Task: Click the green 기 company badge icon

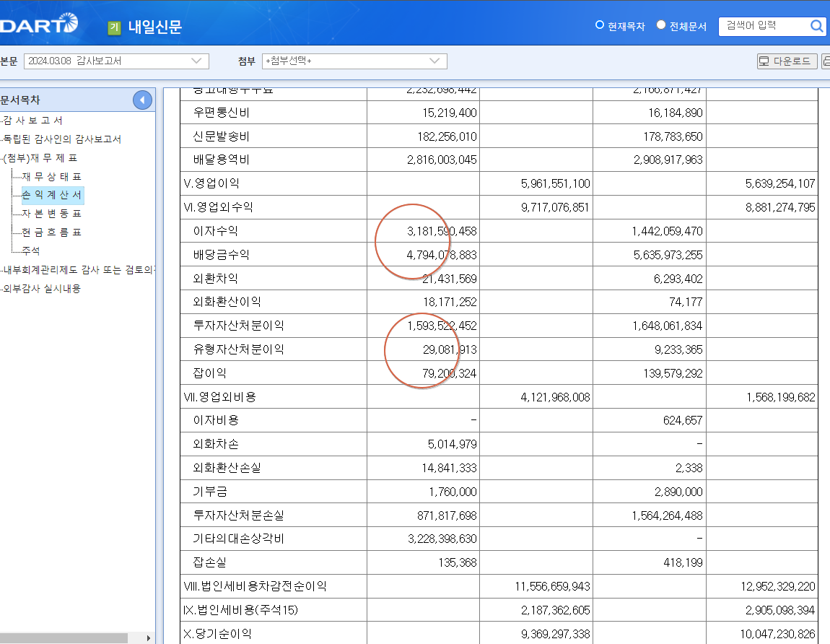Action: pyautogui.click(x=114, y=27)
